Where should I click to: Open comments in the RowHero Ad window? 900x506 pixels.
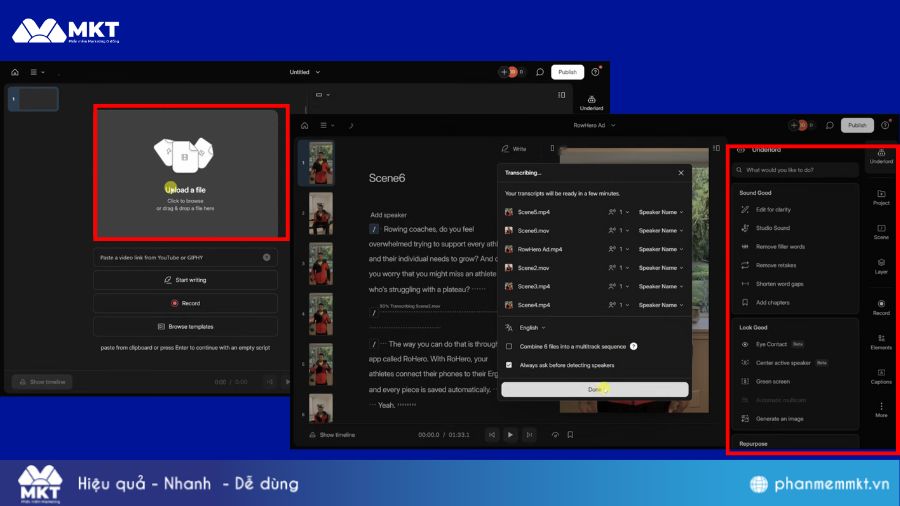[x=829, y=126]
